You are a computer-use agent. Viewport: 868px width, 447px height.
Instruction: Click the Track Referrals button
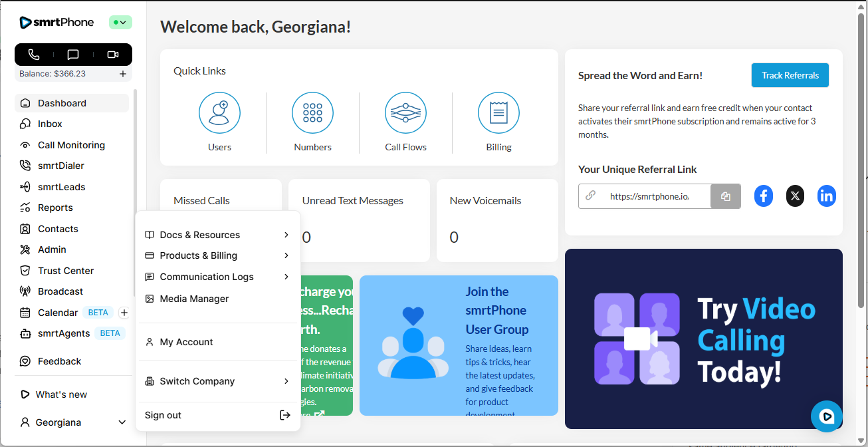pyautogui.click(x=790, y=75)
